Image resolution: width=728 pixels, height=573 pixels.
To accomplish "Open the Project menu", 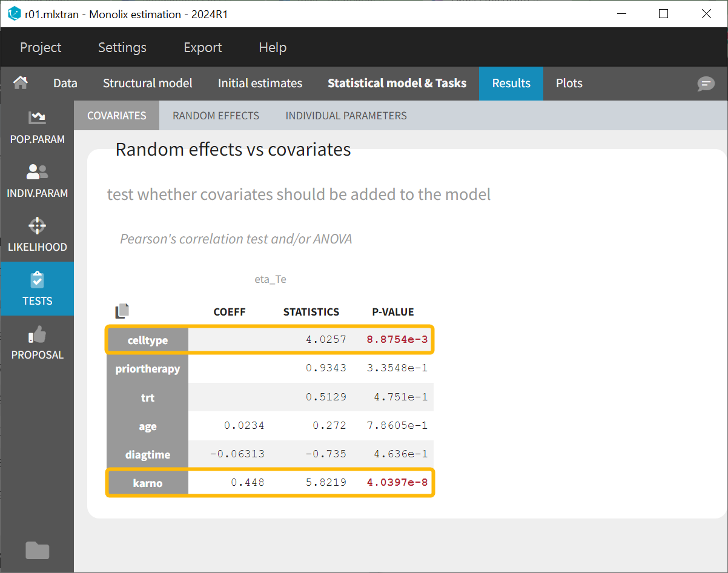I will (41, 47).
